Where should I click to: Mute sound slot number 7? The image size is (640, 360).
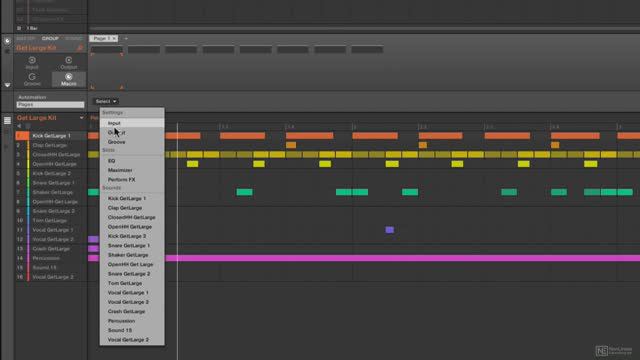pos(18,192)
